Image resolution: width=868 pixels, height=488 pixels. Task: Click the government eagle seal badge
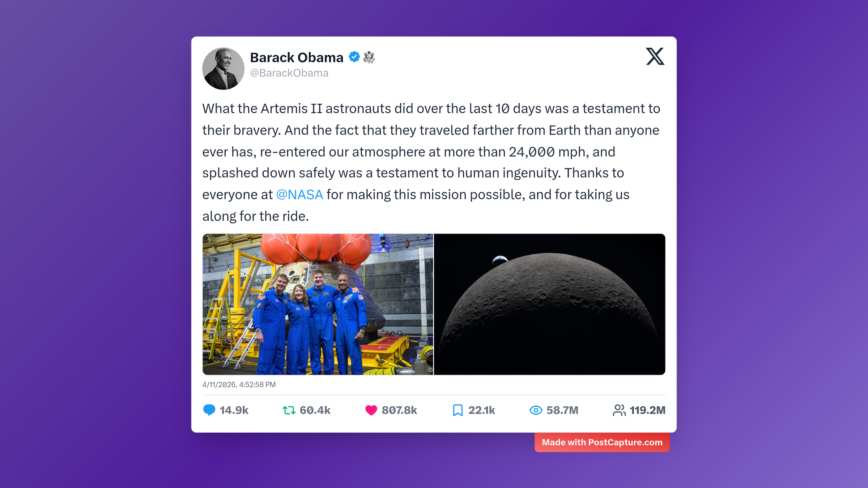pyautogui.click(x=369, y=57)
